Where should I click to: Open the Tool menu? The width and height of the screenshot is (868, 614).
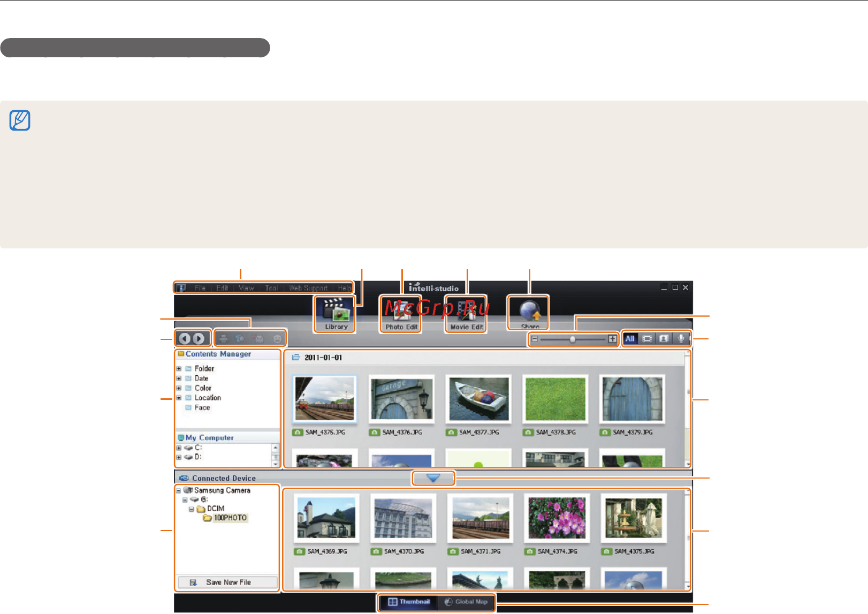click(x=271, y=288)
